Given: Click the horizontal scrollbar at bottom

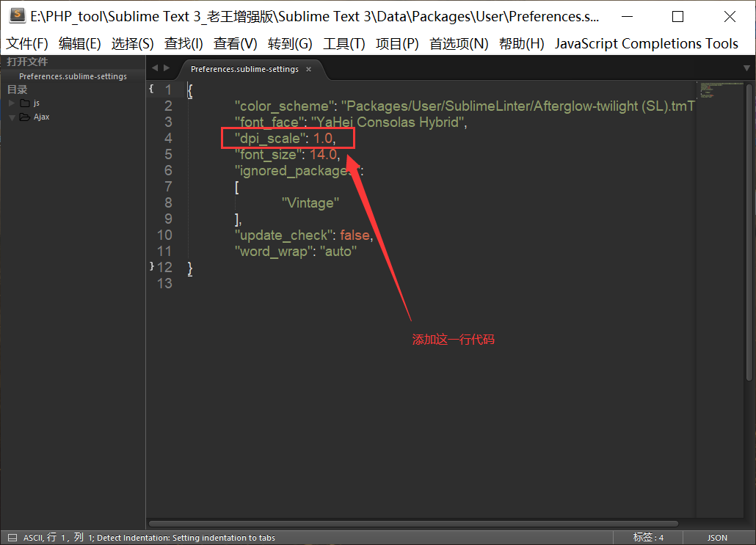Looking at the screenshot, I should (x=413, y=524).
